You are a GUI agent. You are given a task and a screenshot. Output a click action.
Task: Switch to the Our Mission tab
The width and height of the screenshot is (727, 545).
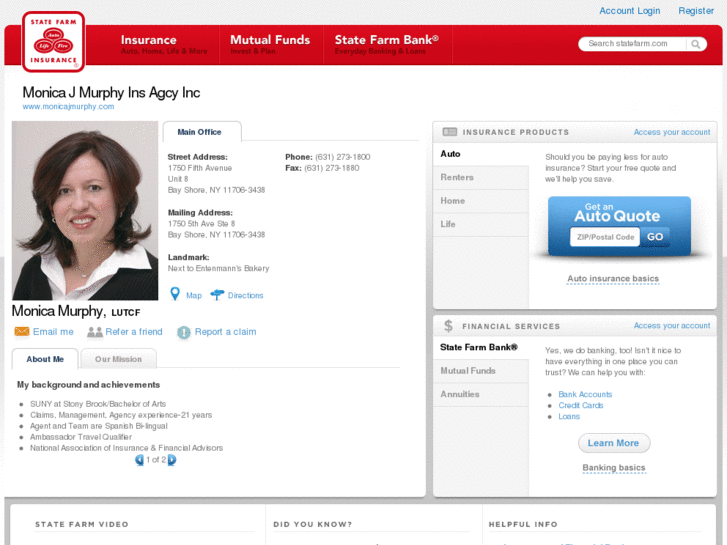[118, 359]
